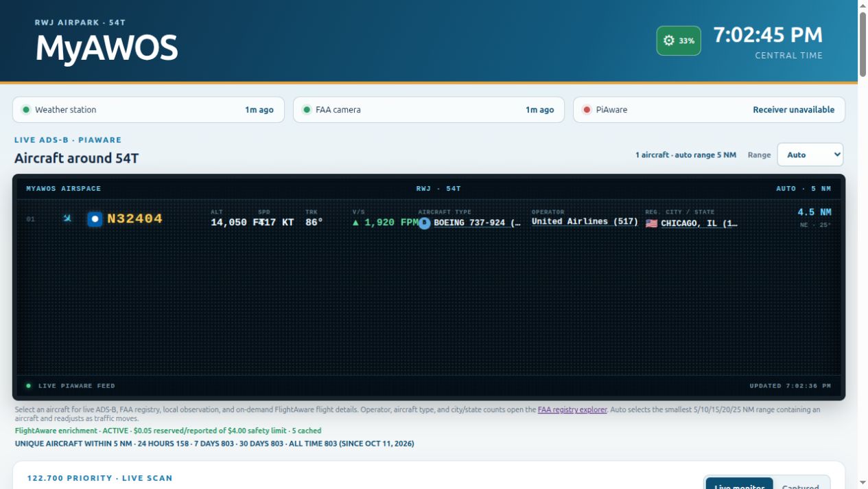Click the PiAware Receiver unavailable card
The image size is (868, 489).
[x=709, y=110]
